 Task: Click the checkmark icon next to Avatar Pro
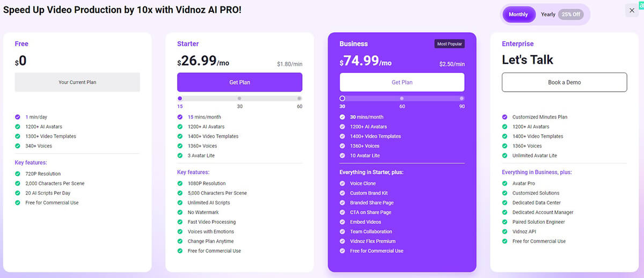pyautogui.click(x=504, y=184)
